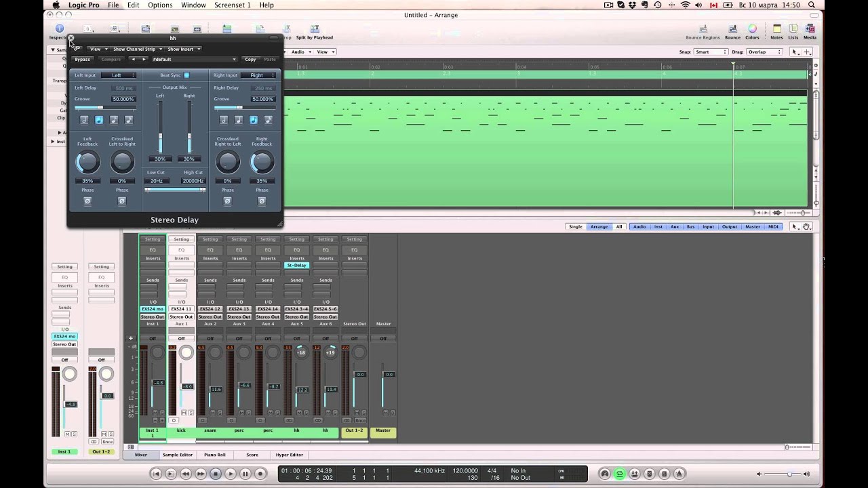Open the Media browser
Image resolution: width=868 pixels, height=488 pixels.
tap(810, 32)
